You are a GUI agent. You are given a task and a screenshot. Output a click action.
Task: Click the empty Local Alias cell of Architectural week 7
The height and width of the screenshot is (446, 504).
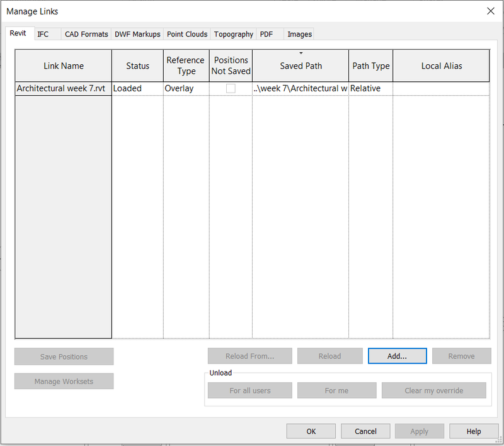coord(442,88)
